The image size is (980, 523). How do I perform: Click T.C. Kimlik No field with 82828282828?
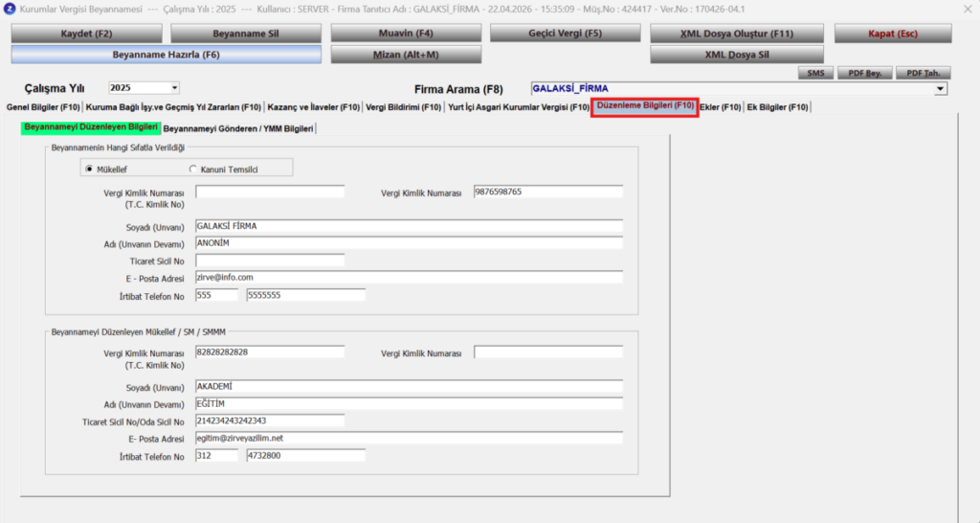[269, 352]
